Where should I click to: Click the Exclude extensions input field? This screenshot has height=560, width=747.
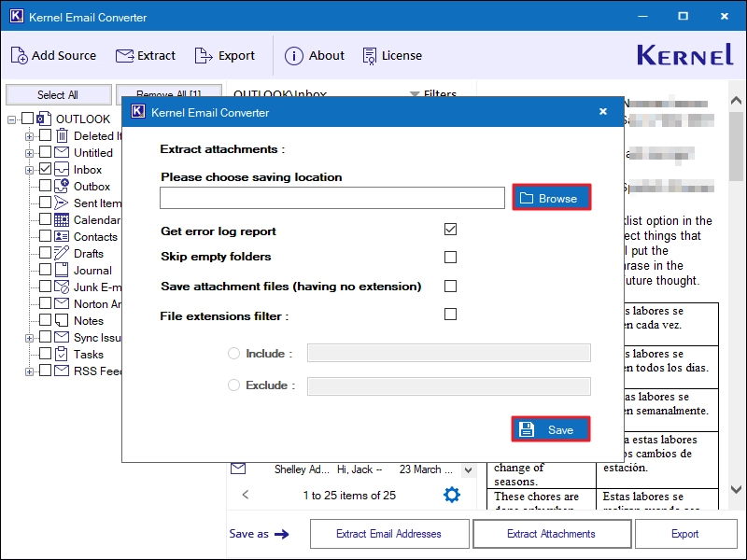tap(449, 386)
